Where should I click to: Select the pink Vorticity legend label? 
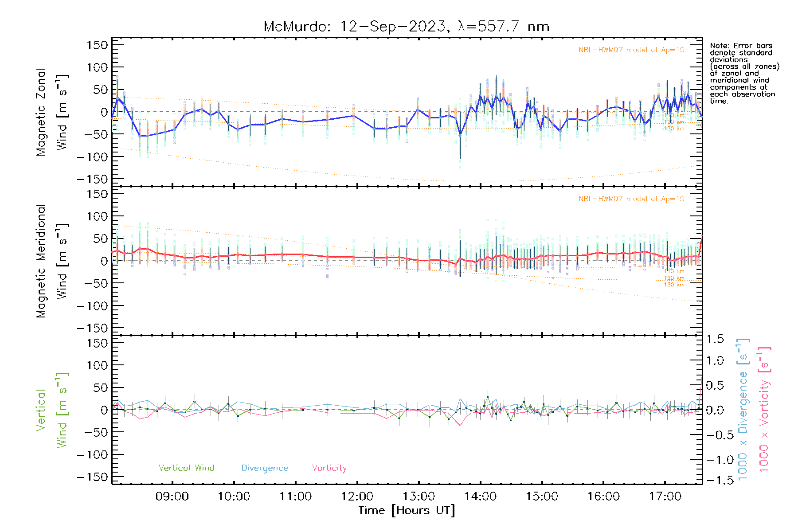329,468
